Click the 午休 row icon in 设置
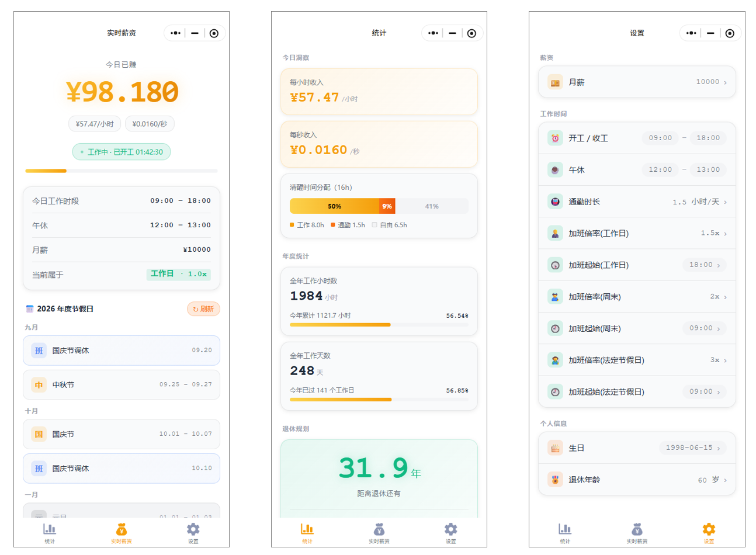The width and height of the screenshot is (756, 555). pos(555,170)
